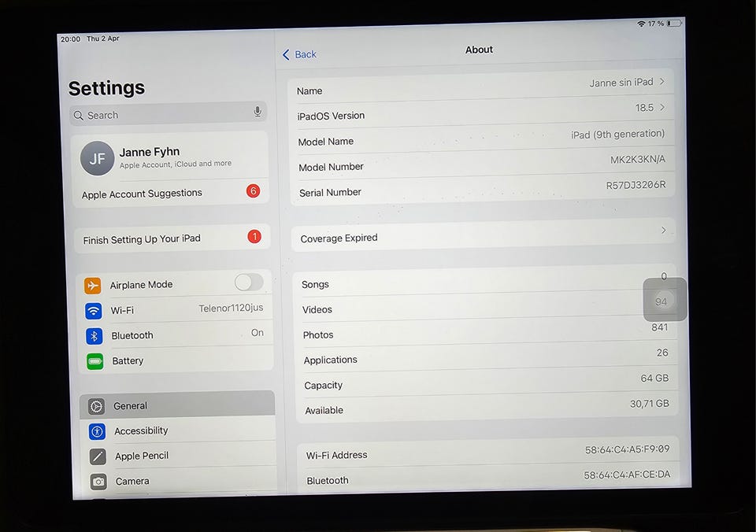
Task: Tap the Settings heading
Action: point(106,87)
